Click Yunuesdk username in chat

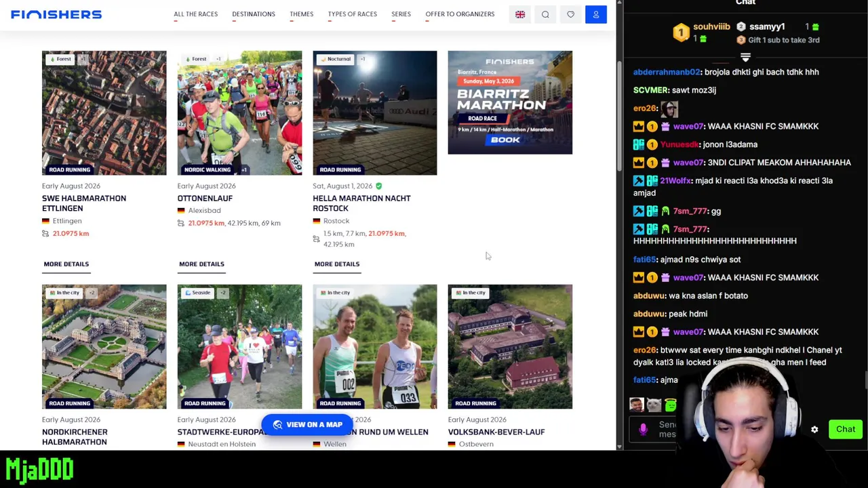pos(679,144)
